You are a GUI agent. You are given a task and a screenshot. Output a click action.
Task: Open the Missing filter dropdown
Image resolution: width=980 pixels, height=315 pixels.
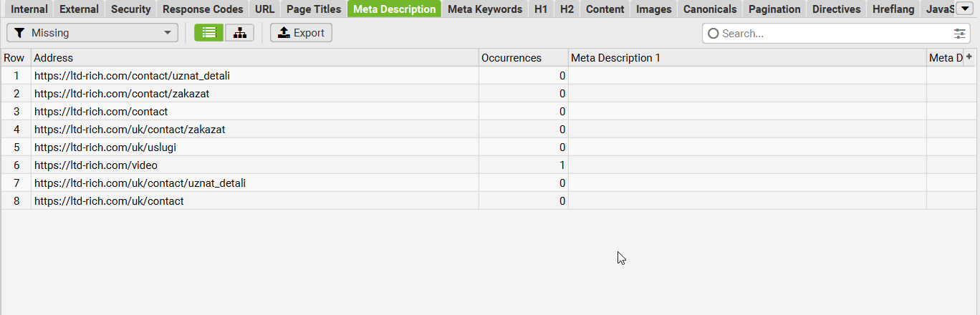pos(92,33)
